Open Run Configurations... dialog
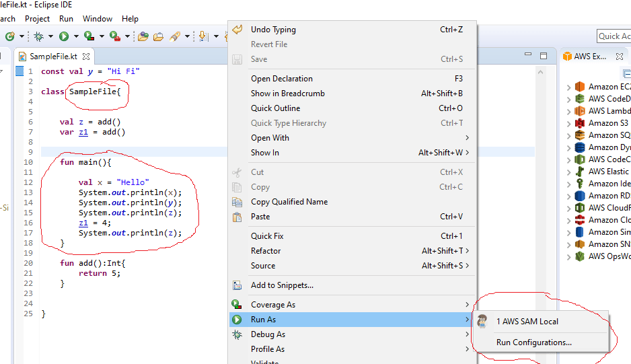The height and width of the screenshot is (364, 631). point(540,342)
